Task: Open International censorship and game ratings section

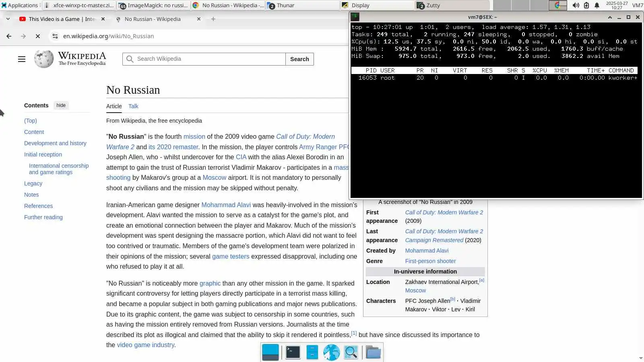Action: click(59, 169)
